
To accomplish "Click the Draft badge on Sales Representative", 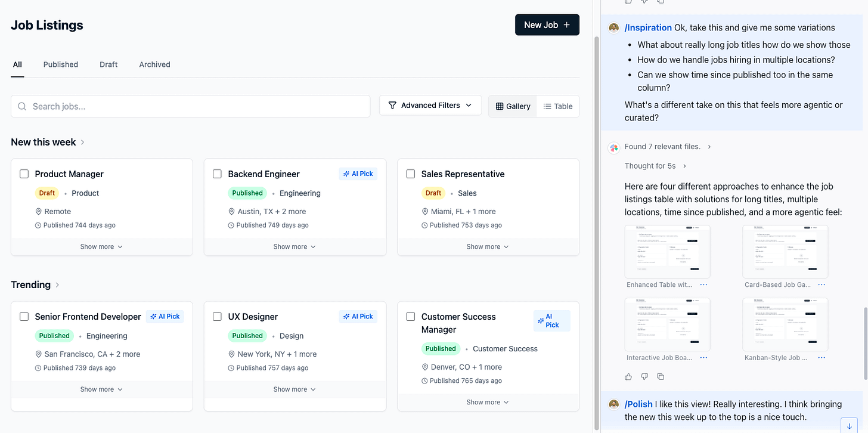I will coord(433,193).
